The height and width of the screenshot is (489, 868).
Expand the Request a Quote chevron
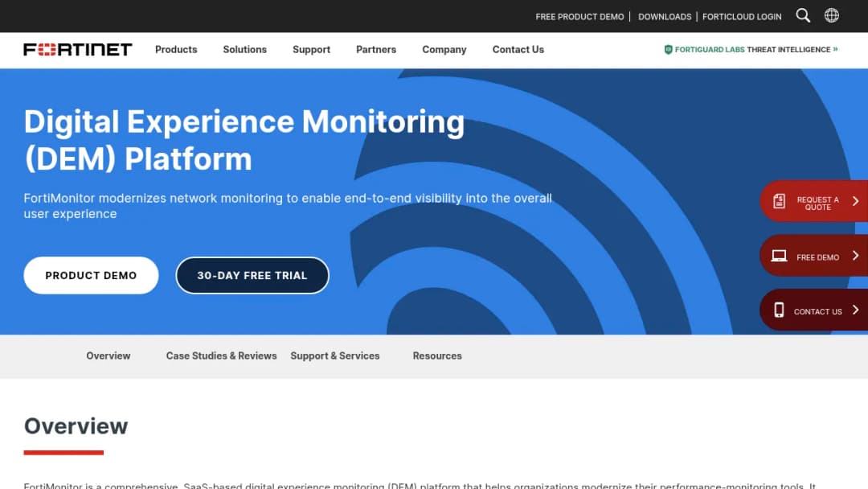click(x=855, y=201)
